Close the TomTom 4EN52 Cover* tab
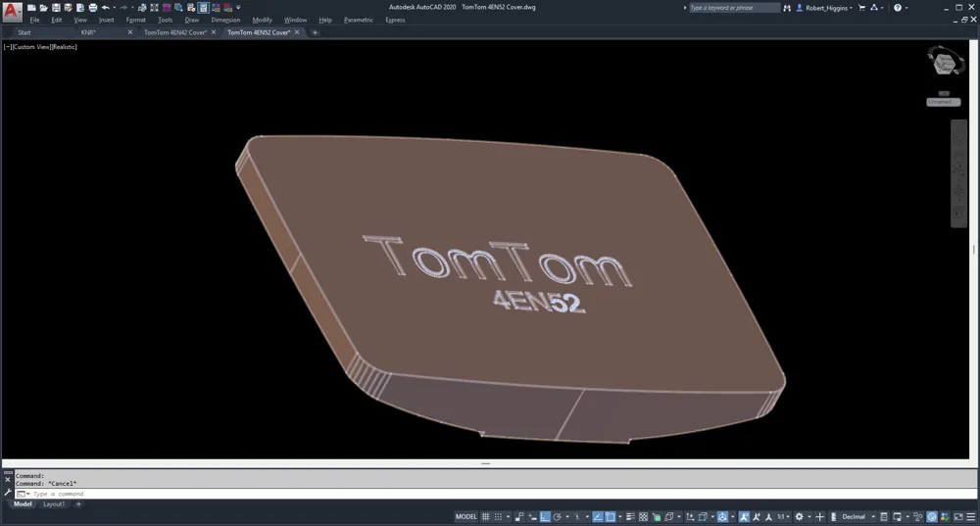980x526 pixels. [x=297, y=32]
